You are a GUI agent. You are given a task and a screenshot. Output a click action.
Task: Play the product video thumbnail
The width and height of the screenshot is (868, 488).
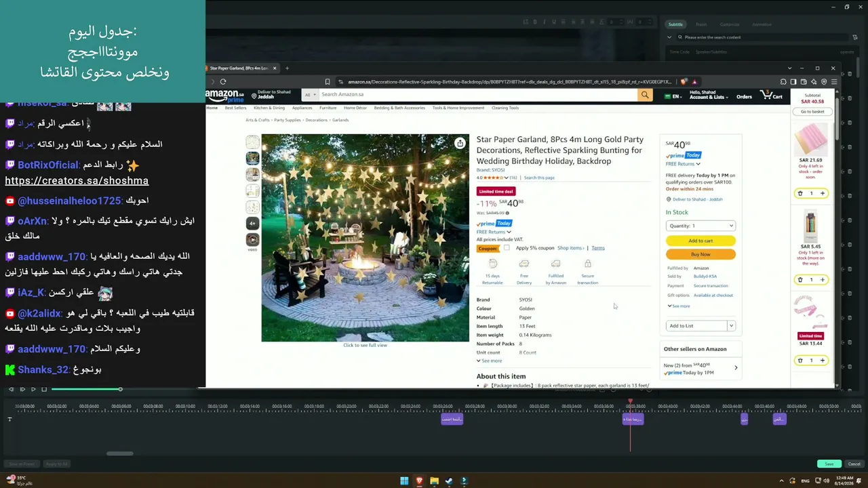pyautogui.click(x=252, y=239)
